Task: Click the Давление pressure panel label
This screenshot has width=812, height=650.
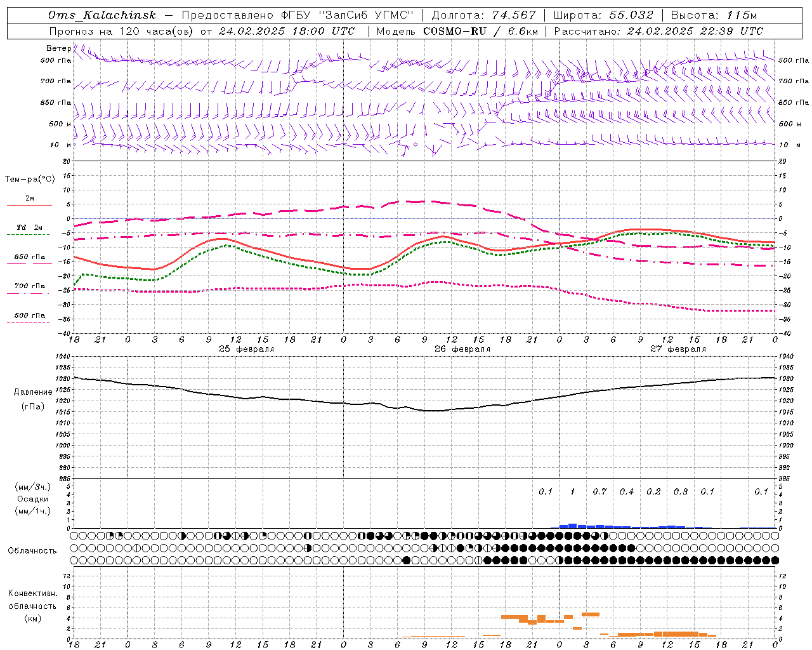Action: [x=33, y=392]
